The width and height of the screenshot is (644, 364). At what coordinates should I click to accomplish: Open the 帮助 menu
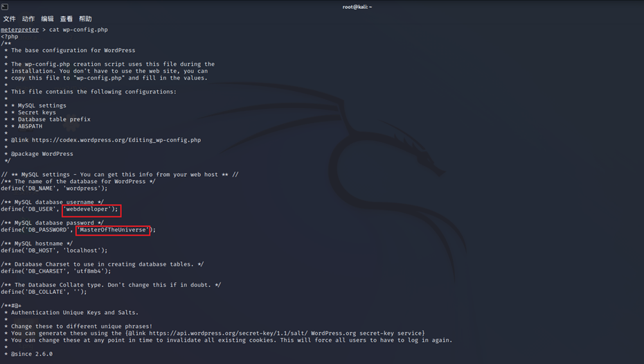pyautogui.click(x=85, y=19)
